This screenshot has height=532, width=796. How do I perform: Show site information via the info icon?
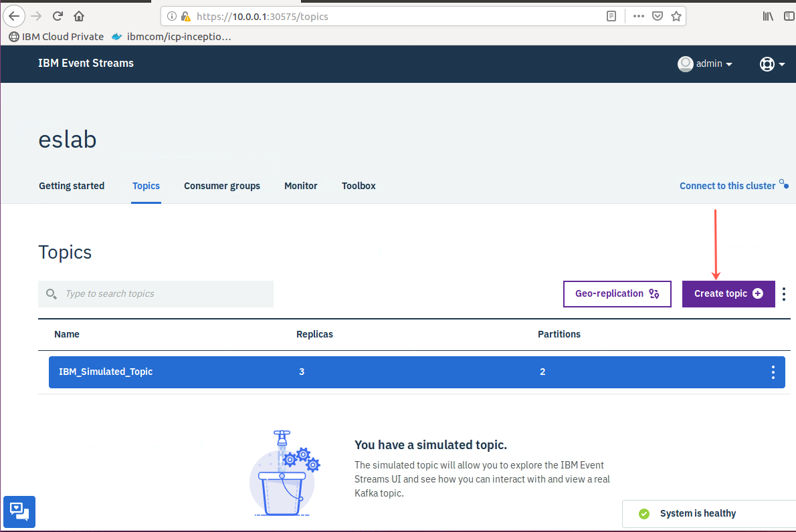pos(172,16)
